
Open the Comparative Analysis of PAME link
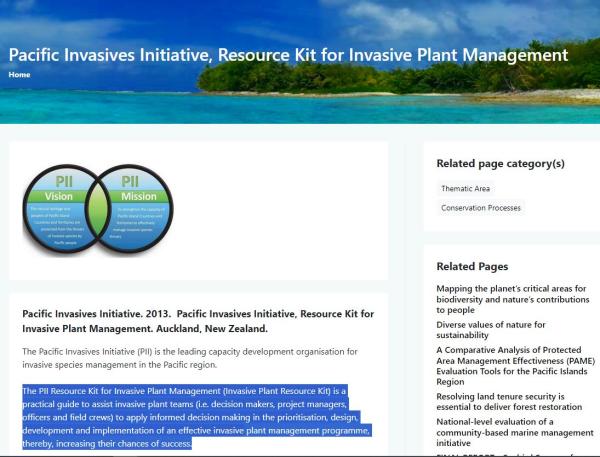pos(509,361)
